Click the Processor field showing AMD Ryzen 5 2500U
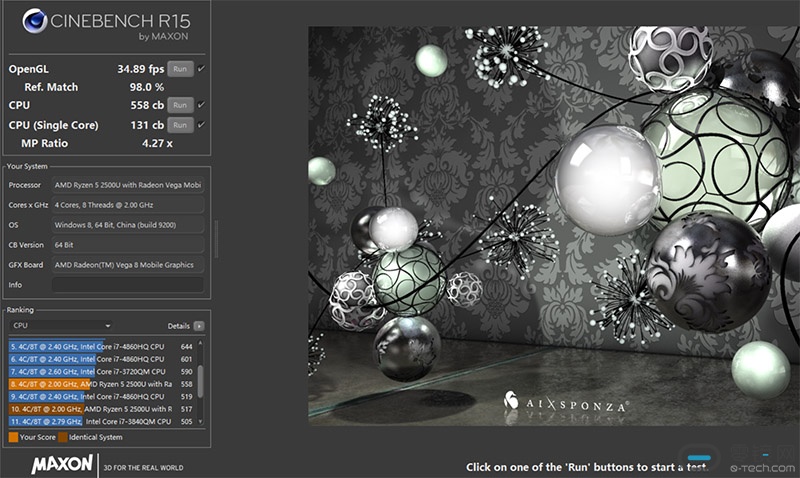Image resolution: width=800 pixels, height=478 pixels. pos(128,185)
